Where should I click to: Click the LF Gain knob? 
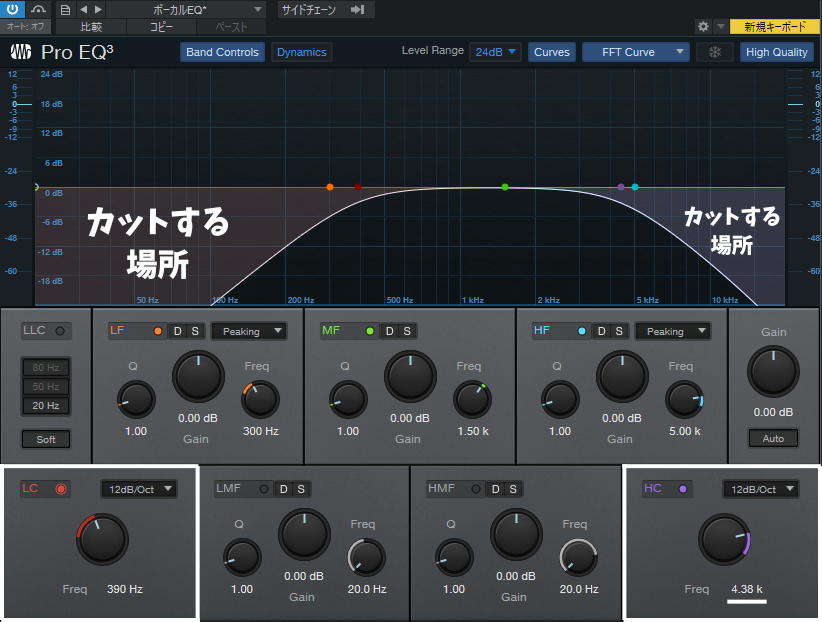coord(198,377)
